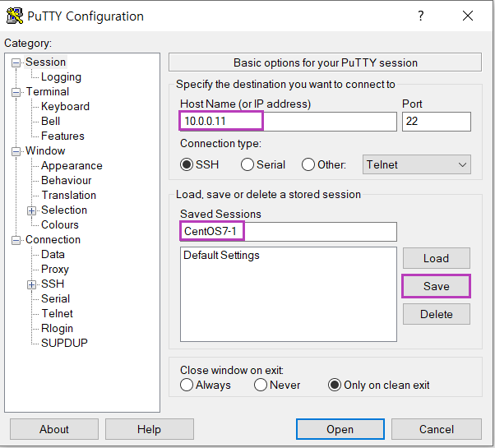Viewport: 495px width, 448px height.
Task: Choose Never for close window on exit
Action: [x=261, y=385]
